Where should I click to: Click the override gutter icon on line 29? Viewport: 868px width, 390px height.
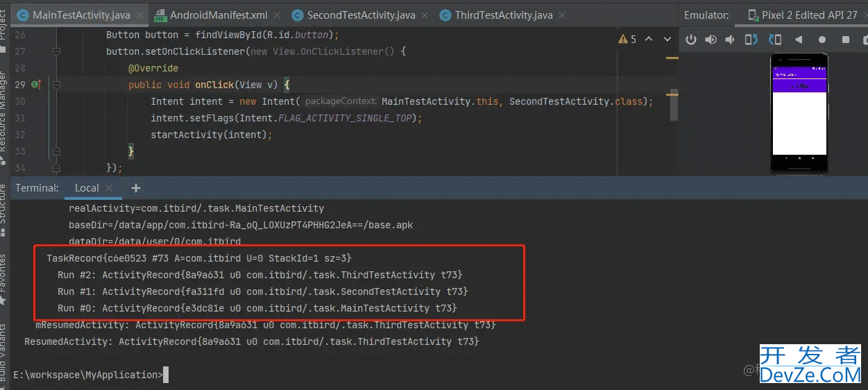click(x=35, y=85)
